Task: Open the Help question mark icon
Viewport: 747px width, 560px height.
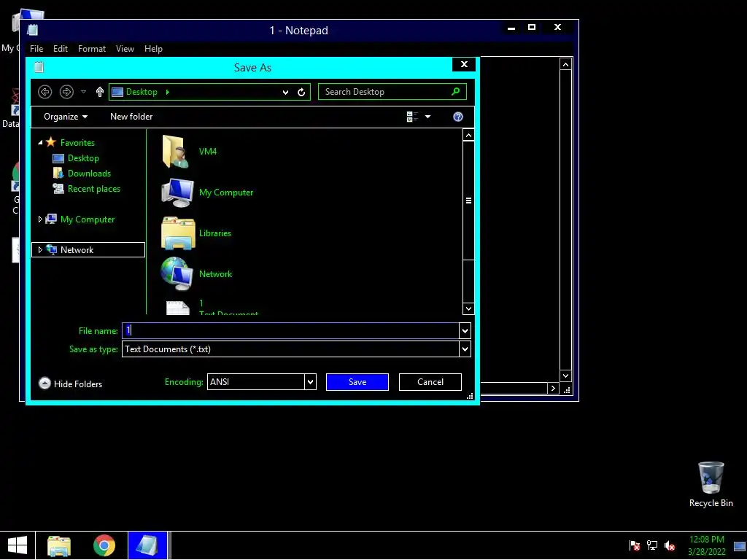Action: pyautogui.click(x=458, y=117)
